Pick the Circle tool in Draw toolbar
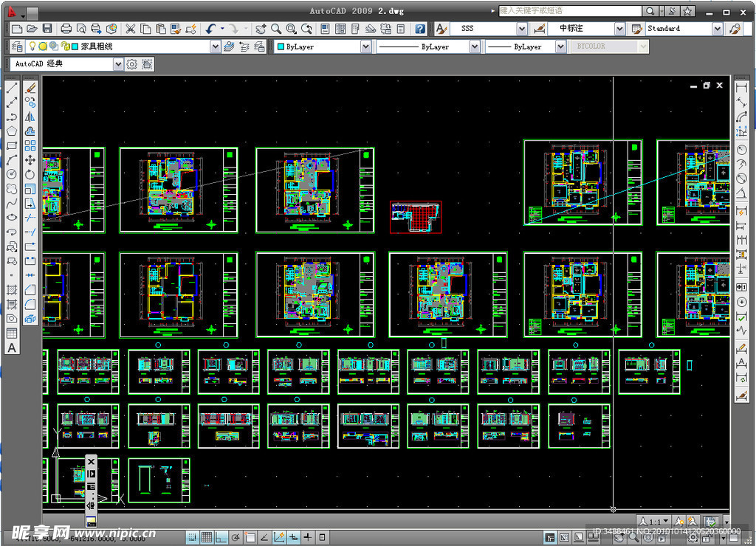 tap(12, 174)
